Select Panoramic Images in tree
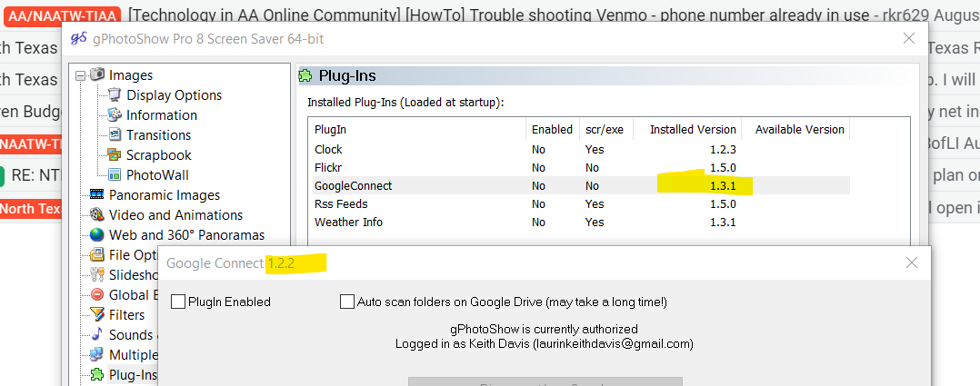The width and height of the screenshot is (980, 386). 165,195
